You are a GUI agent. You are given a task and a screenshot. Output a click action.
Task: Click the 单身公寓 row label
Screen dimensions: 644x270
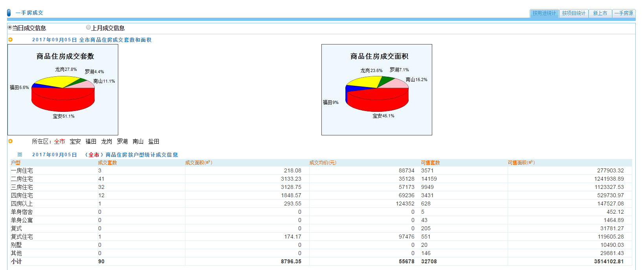pos(22,220)
